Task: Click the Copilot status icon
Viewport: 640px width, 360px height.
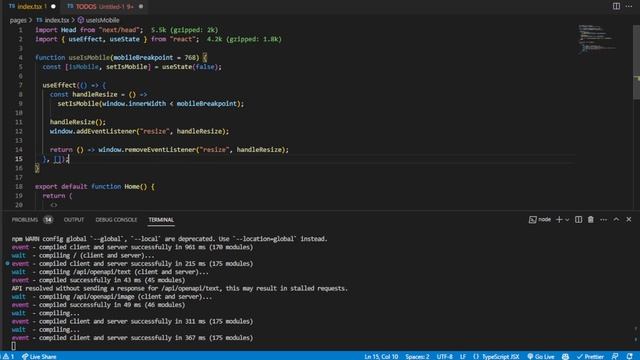Action: click(565, 356)
